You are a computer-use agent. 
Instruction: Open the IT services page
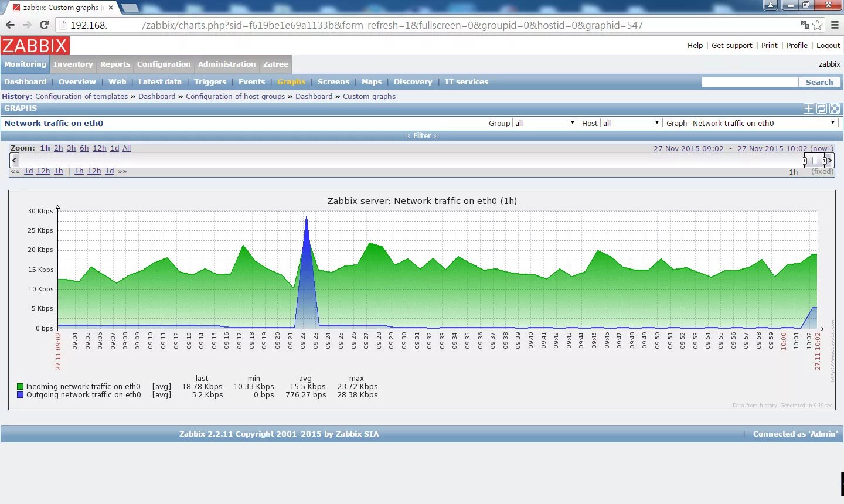click(467, 82)
